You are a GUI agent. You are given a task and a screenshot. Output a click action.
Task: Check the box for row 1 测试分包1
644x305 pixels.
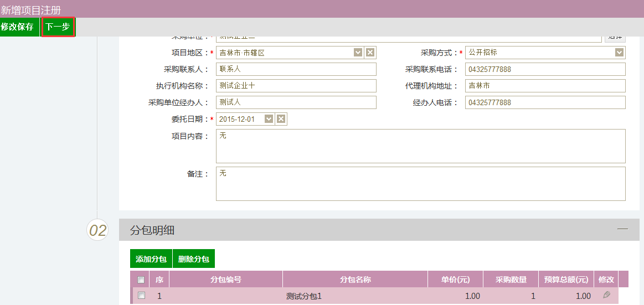tap(141, 296)
